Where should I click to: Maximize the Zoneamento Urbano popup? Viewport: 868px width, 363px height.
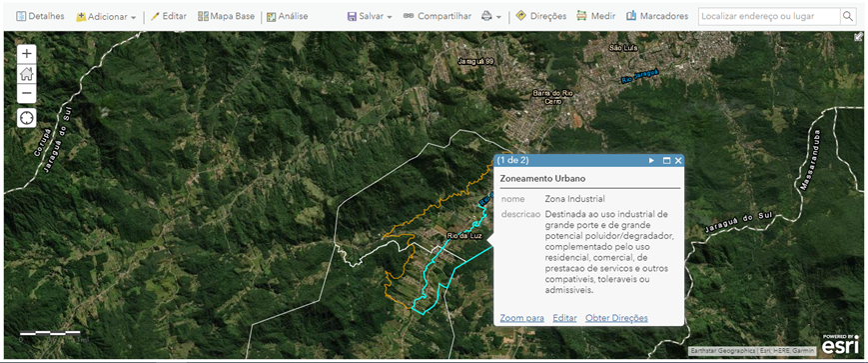666,161
